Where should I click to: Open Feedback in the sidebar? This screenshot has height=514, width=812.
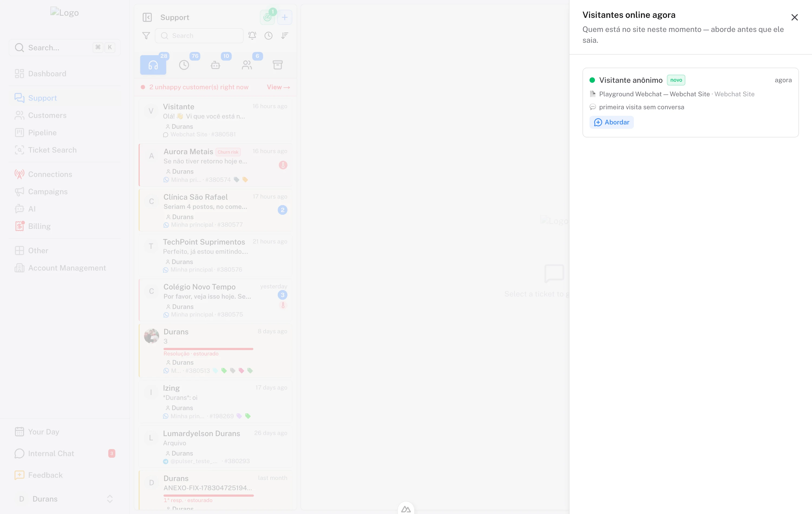[x=65, y=475]
